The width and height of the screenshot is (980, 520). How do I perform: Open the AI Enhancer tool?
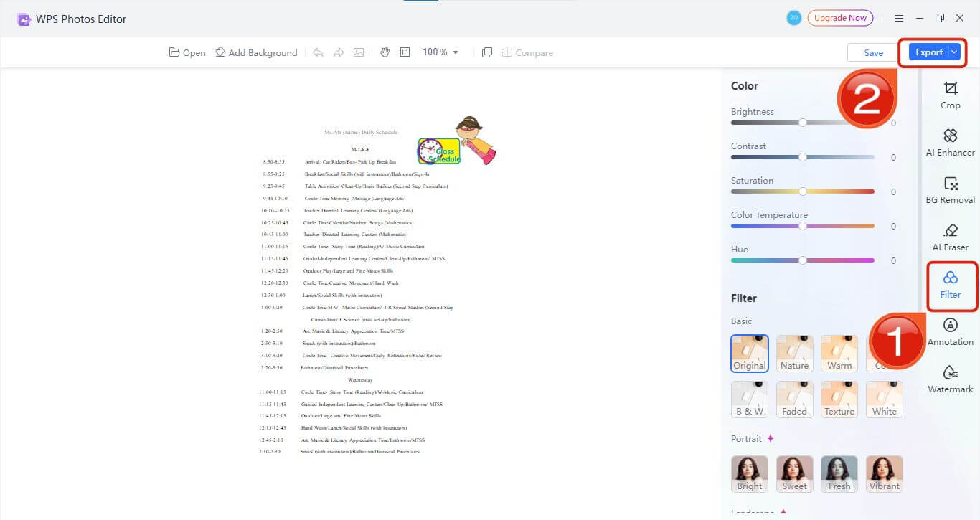pos(950,142)
